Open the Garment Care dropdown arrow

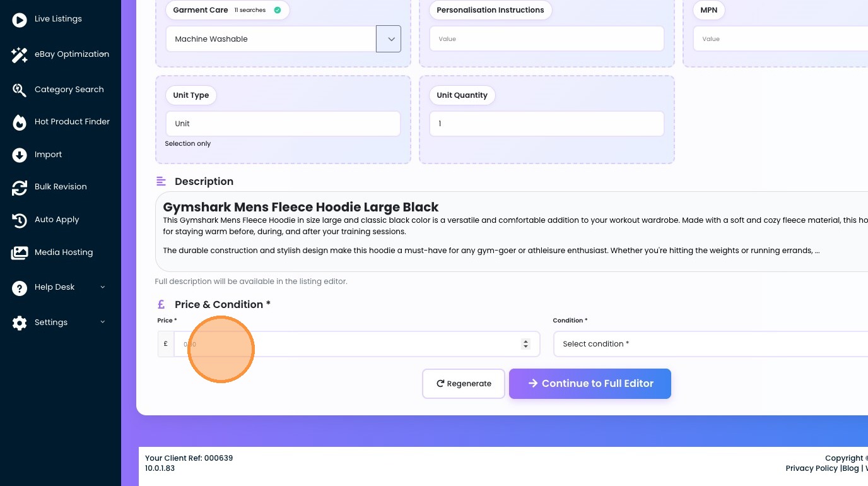click(389, 39)
